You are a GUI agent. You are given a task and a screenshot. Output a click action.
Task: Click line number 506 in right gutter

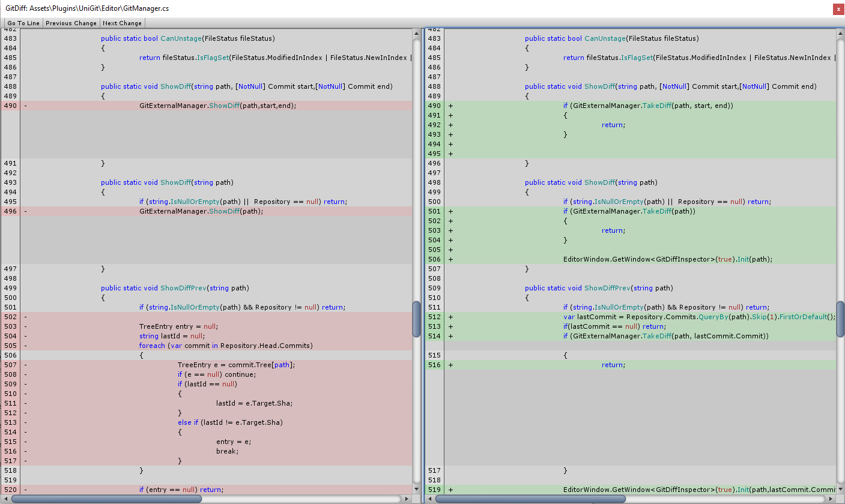434,259
